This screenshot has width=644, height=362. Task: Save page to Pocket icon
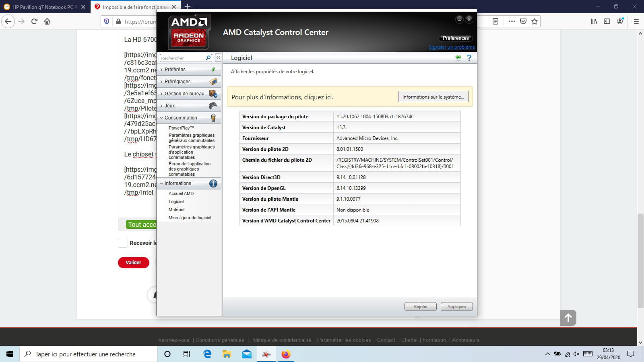click(x=523, y=21)
